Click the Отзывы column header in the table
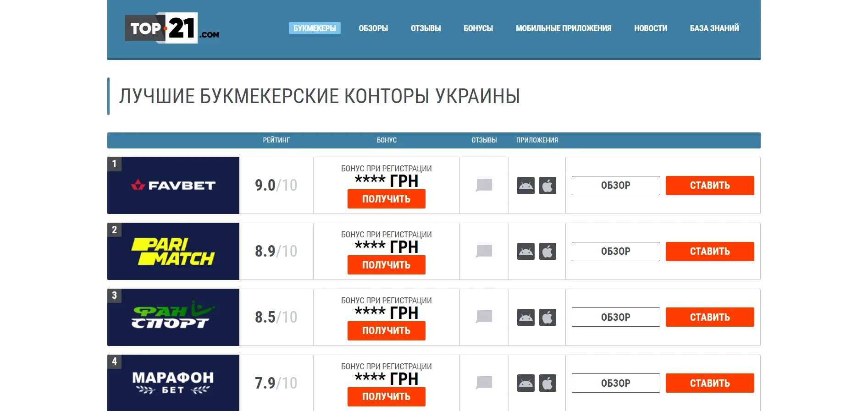The image size is (868, 411). point(484,140)
